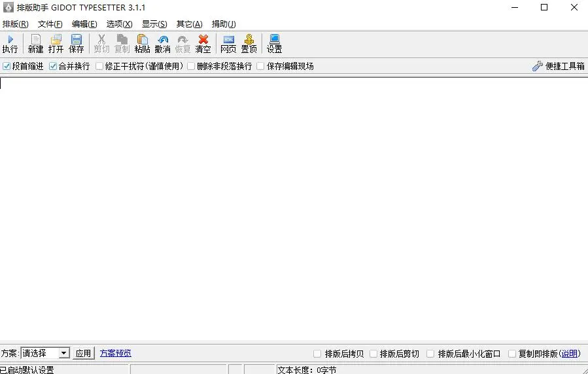
Task: Open the 文件(F) menu
Action: click(50, 24)
